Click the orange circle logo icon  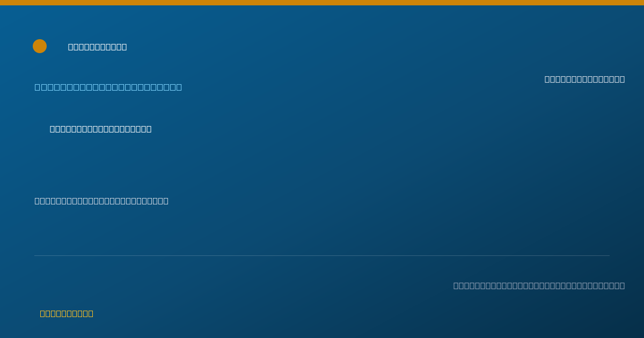40,46
